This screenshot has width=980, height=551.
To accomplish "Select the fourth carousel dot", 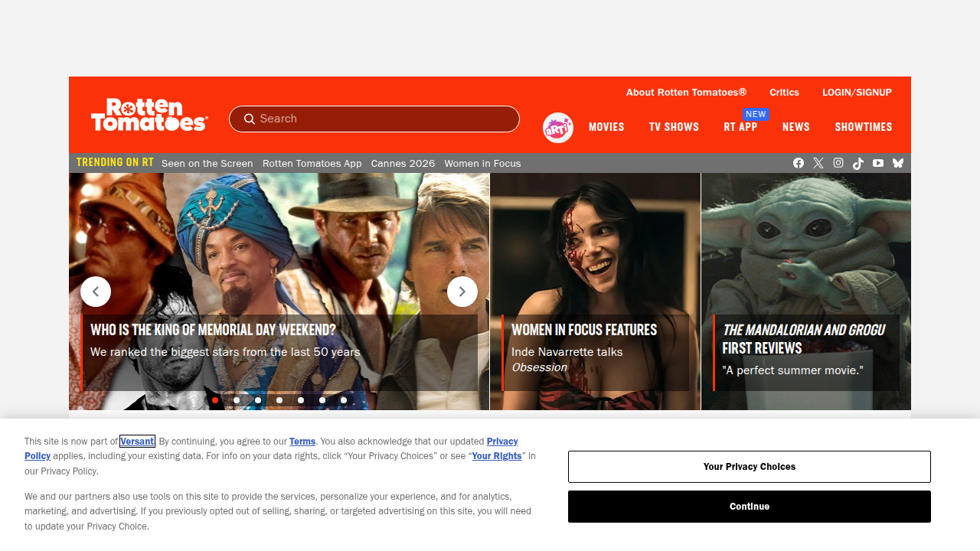I will pos(279,400).
